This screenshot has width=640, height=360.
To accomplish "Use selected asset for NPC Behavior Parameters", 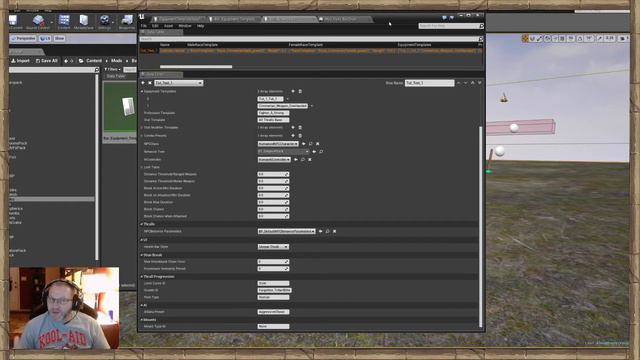I will [x=320, y=231].
